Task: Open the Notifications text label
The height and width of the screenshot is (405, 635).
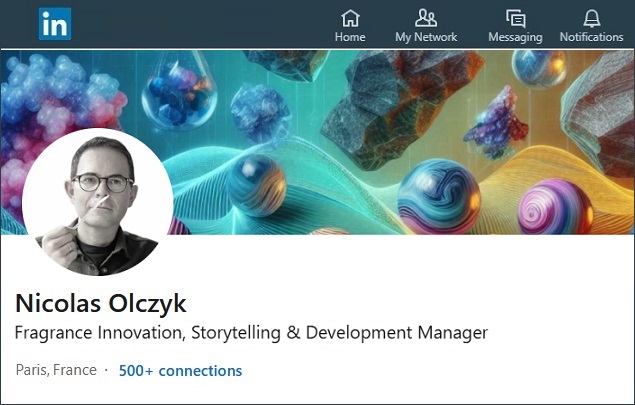Action: click(591, 37)
